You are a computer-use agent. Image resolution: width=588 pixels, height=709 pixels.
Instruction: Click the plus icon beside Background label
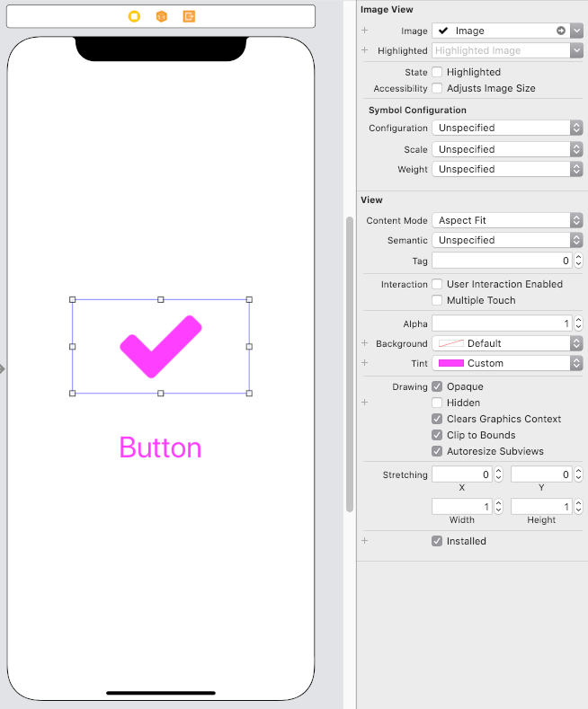point(364,343)
